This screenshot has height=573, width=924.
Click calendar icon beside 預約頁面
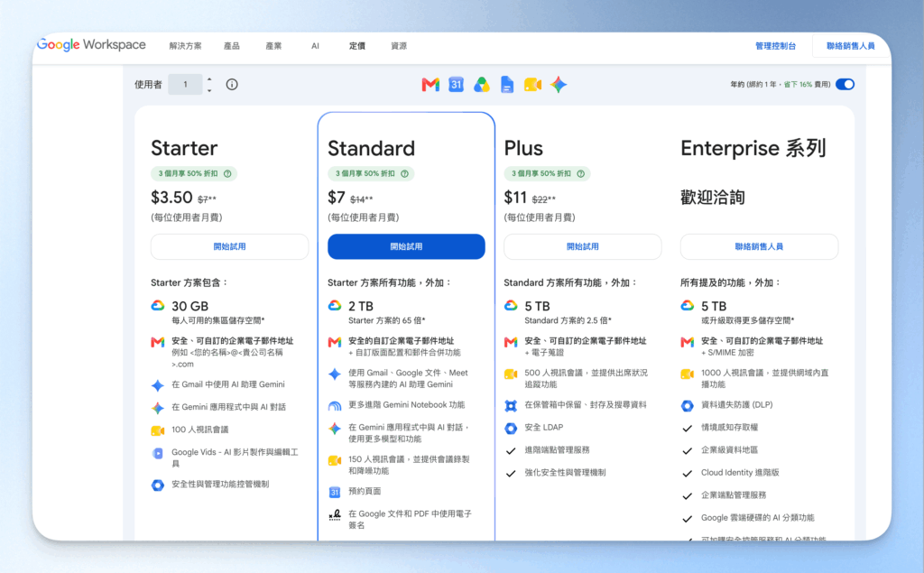335,492
